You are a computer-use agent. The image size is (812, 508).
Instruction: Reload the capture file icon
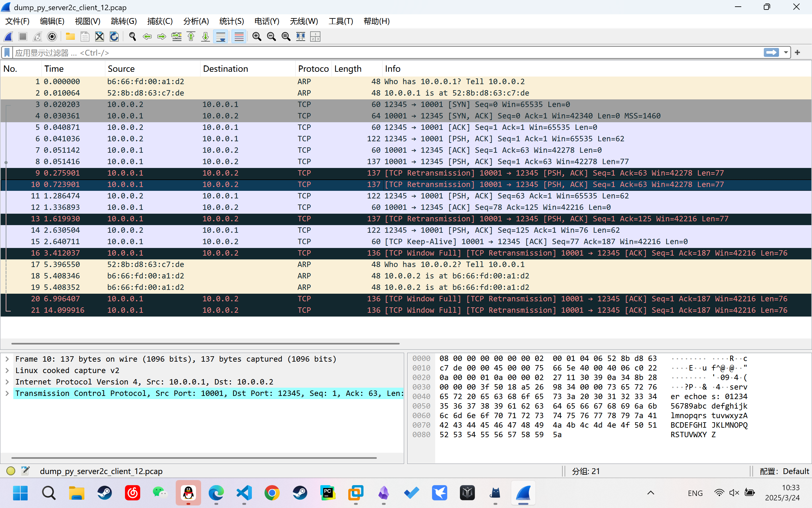[114, 37]
